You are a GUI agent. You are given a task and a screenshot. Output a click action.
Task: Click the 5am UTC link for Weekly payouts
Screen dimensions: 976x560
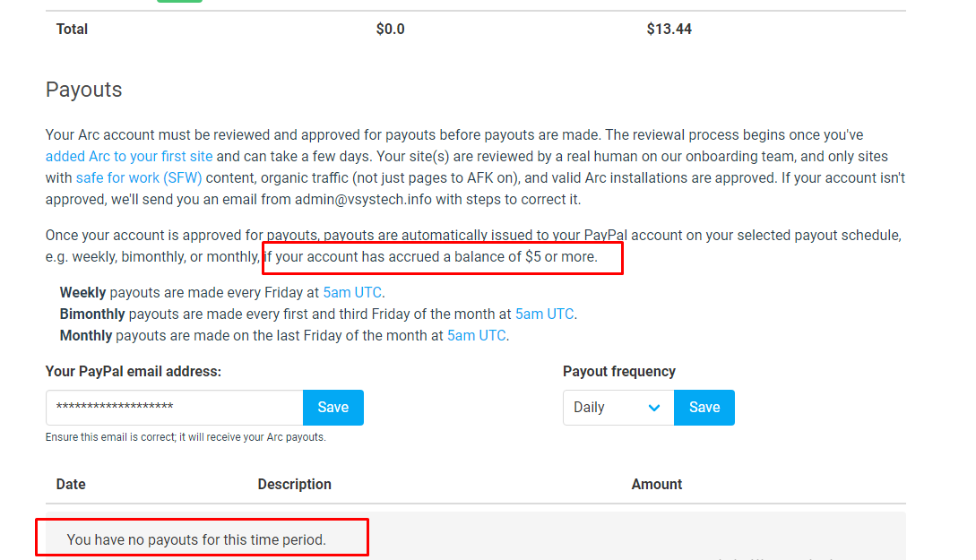(x=352, y=292)
